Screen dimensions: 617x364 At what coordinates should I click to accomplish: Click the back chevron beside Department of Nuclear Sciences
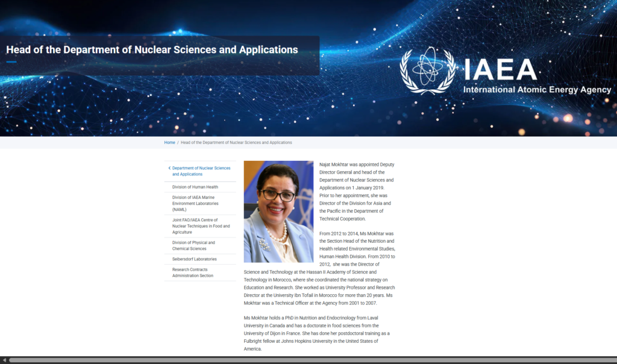169,168
